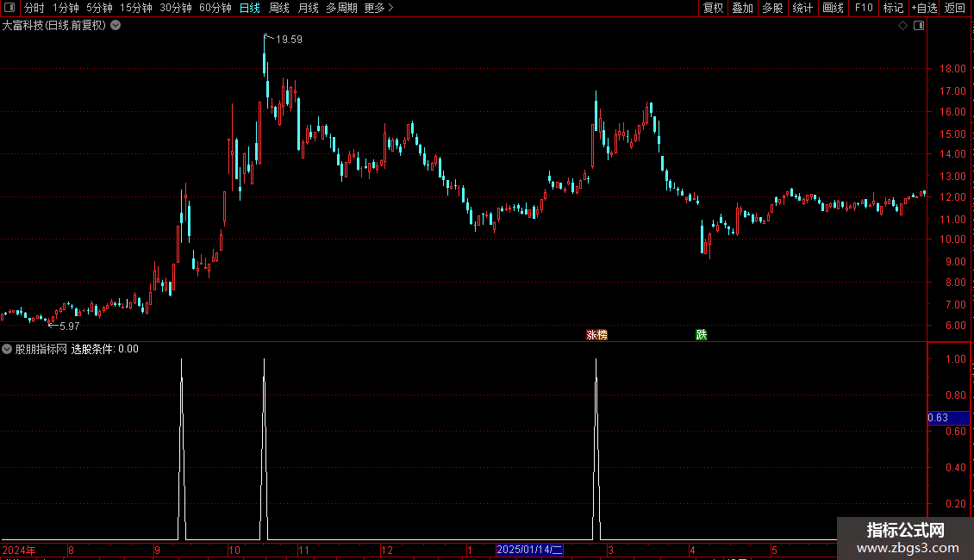Click the green 跌 marker on chart
The image size is (974, 560).
(x=702, y=334)
